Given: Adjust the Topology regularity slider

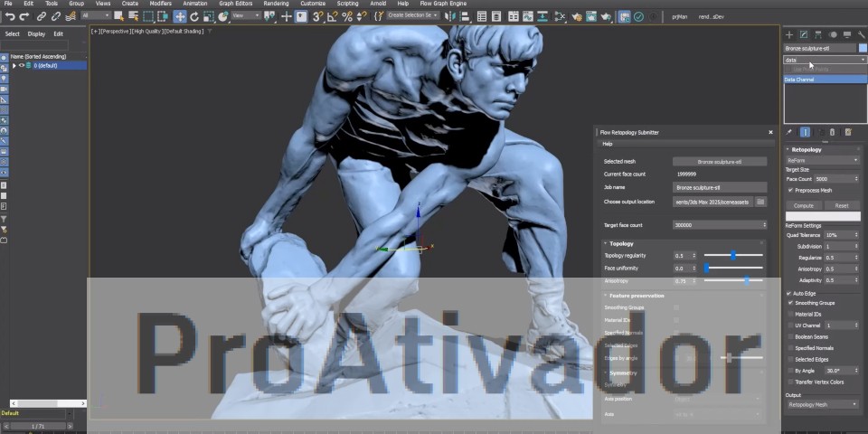Looking at the screenshot, I should tap(733, 255).
